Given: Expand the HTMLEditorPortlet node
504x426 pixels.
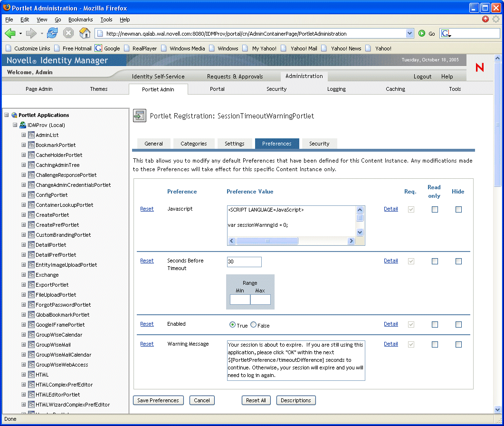Looking at the screenshot, I should 23,394.
